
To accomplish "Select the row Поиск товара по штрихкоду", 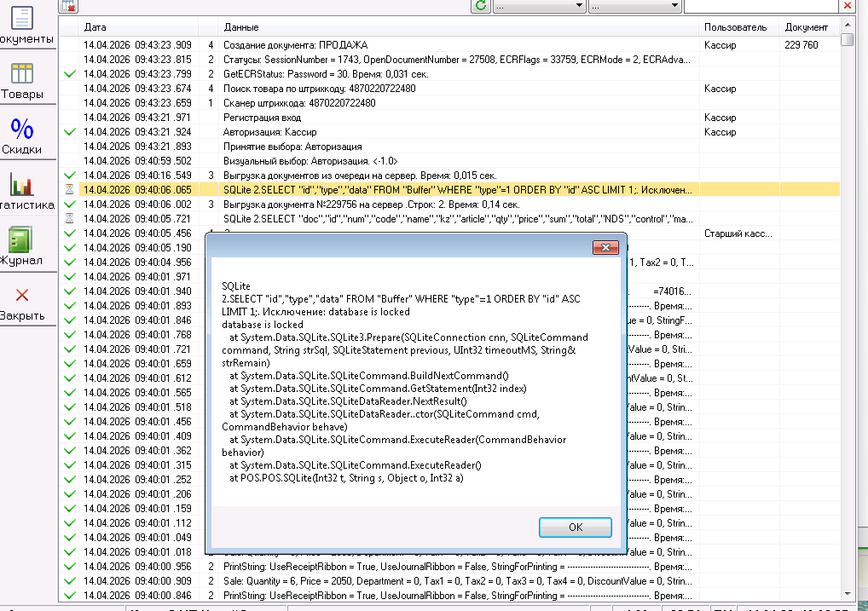I will [x=449, y=89].
